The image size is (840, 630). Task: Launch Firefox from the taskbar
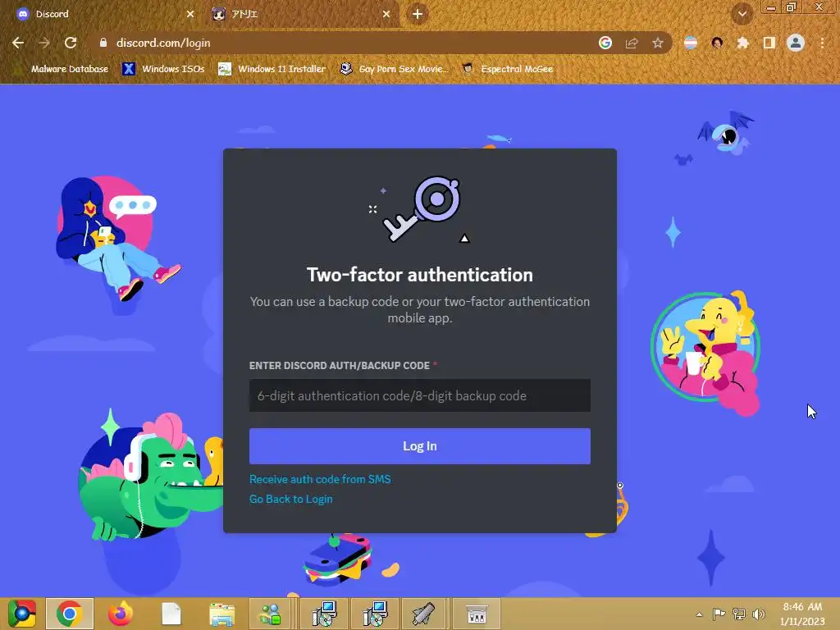point(121,614)
